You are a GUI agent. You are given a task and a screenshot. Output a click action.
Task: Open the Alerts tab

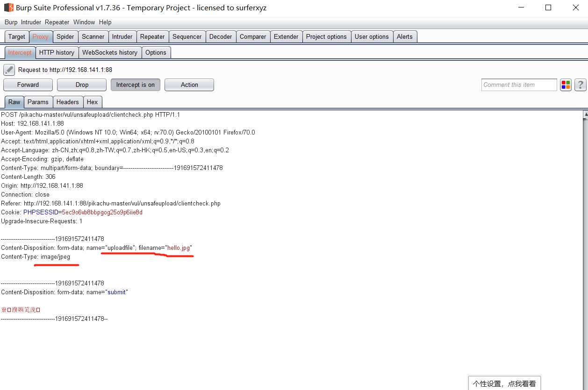[x=405, y=36]
